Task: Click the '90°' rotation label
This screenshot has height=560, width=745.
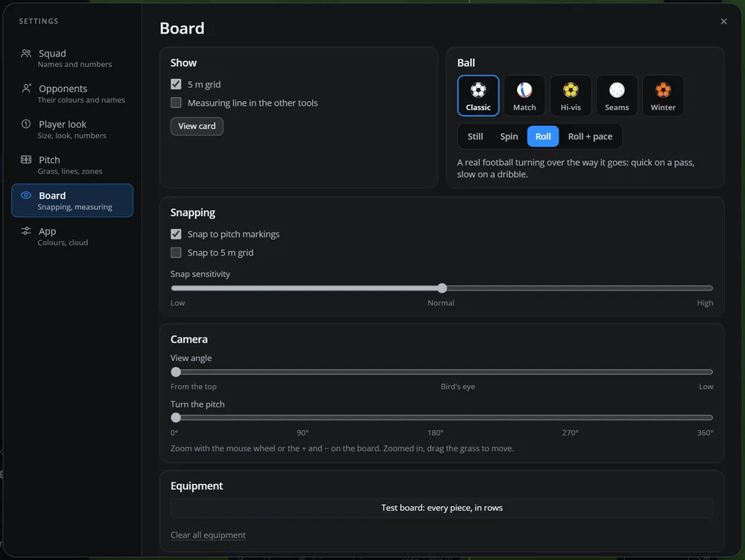Action: [302, 433]
